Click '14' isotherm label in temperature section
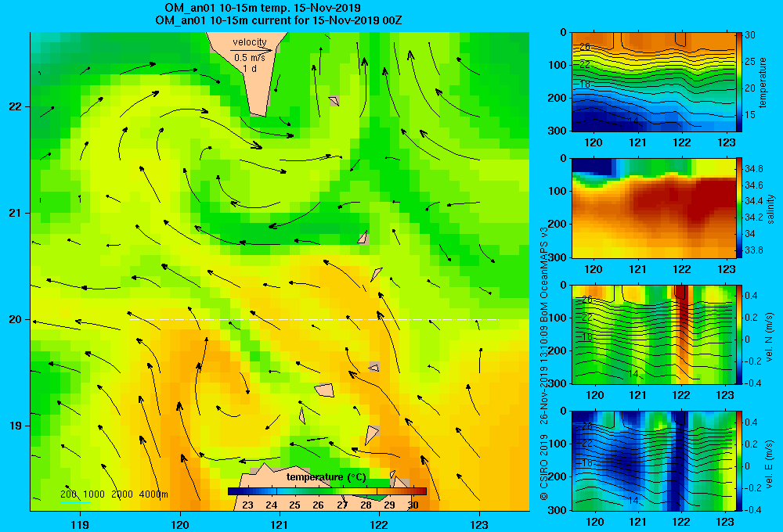The width and height of the screenshot is (783, 532). [633, 121]
